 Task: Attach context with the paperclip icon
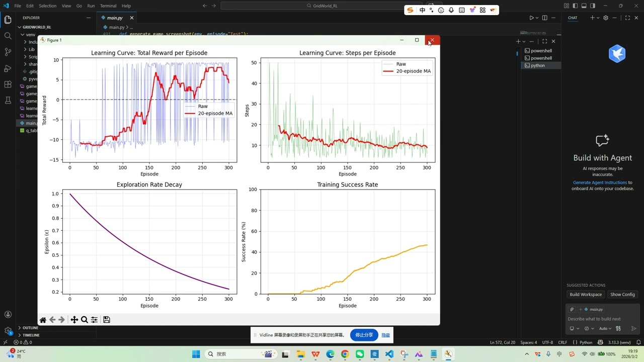click(x=572, y=309)
